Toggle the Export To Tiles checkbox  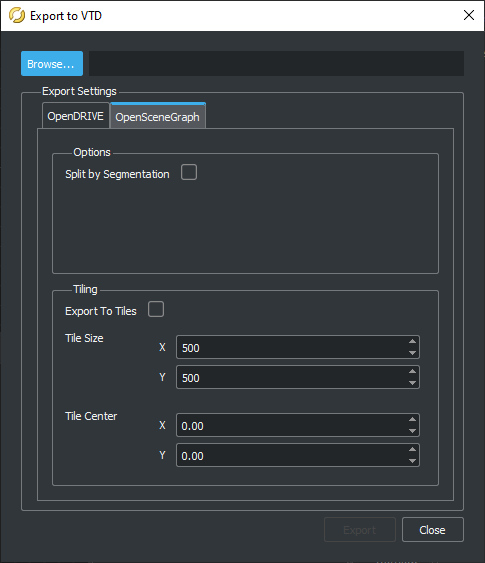pyautogui.click(x=156, y=309)
